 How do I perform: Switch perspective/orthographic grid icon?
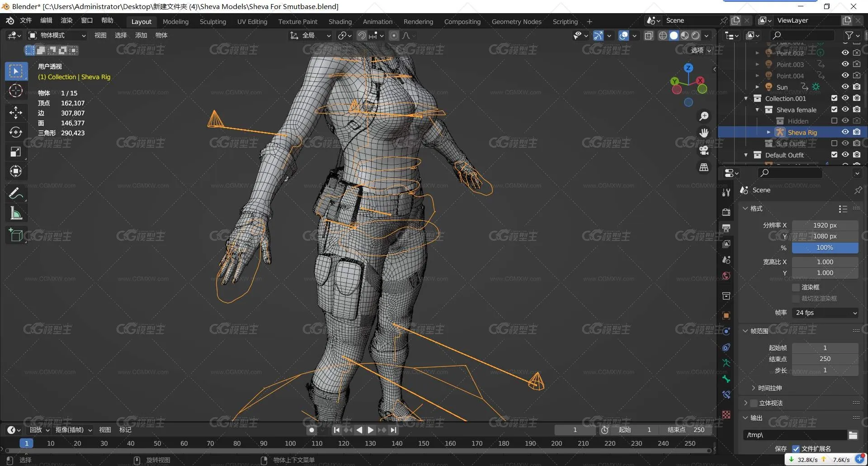704,167
